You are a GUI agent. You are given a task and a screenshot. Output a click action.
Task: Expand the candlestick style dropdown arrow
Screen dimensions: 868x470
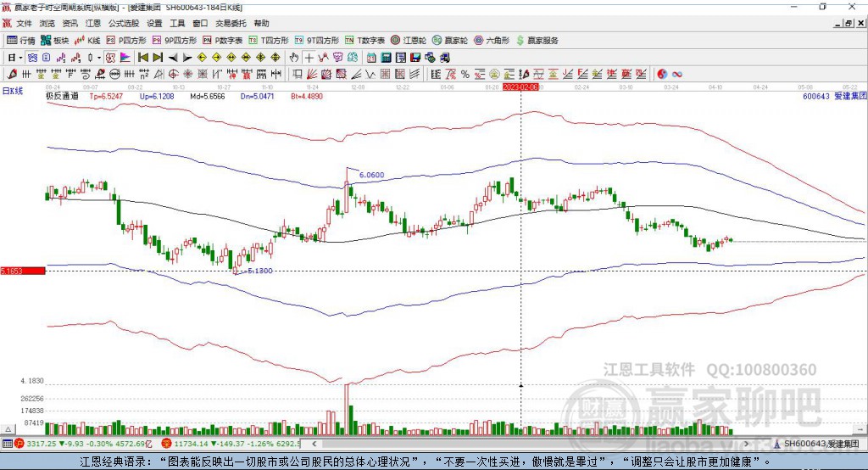(x=99, y=58)
